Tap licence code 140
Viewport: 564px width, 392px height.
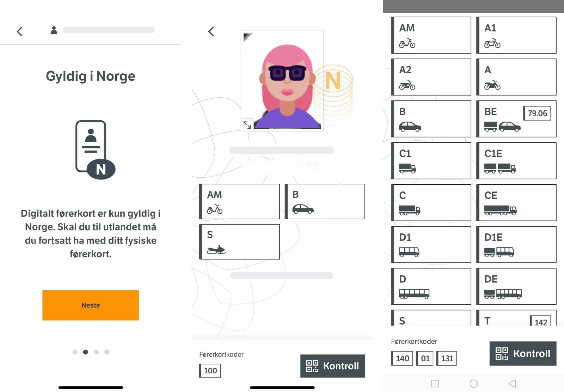[402, 359]
